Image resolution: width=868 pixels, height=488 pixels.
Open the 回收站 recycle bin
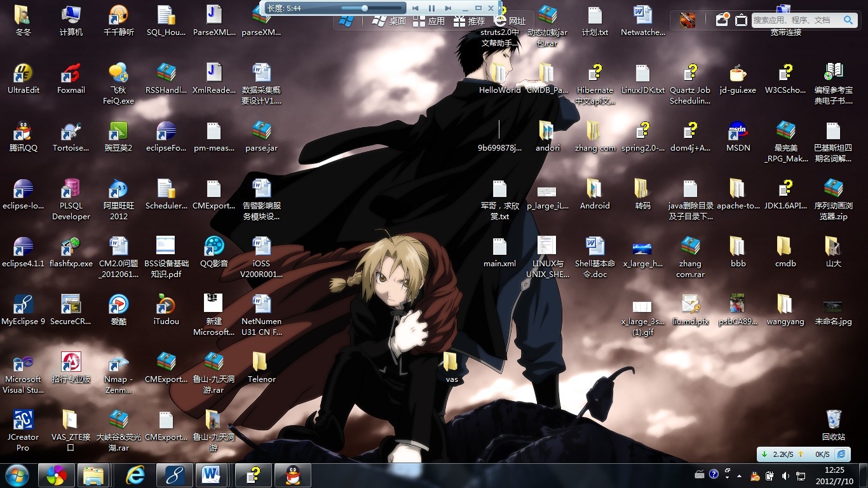(x=834, y=426)
